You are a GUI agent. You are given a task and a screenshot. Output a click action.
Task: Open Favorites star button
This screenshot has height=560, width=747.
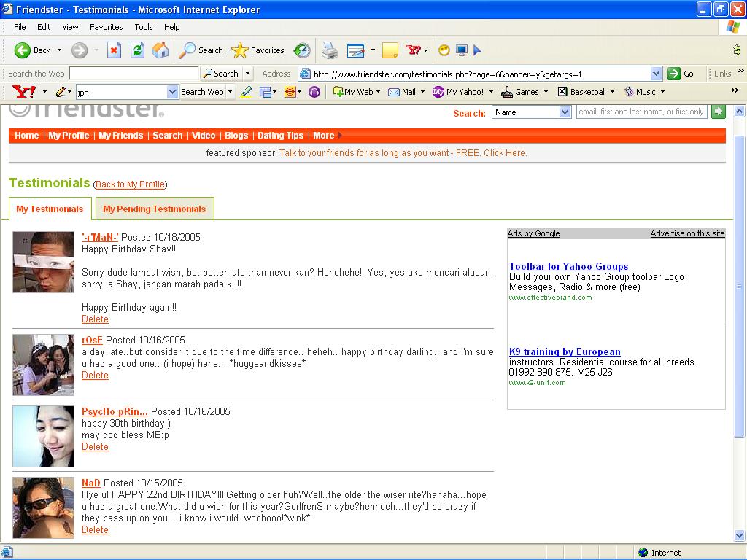pyautogui.click(x=258, y=50)
